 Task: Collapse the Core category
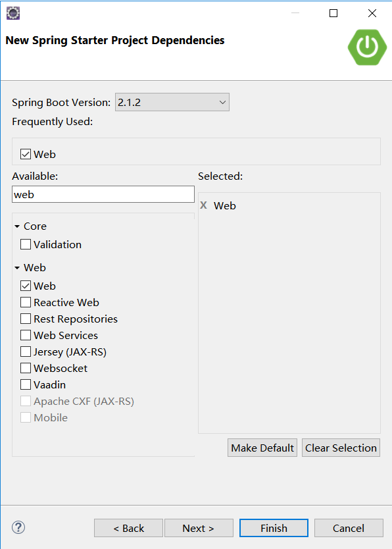[x=17, y=226]
